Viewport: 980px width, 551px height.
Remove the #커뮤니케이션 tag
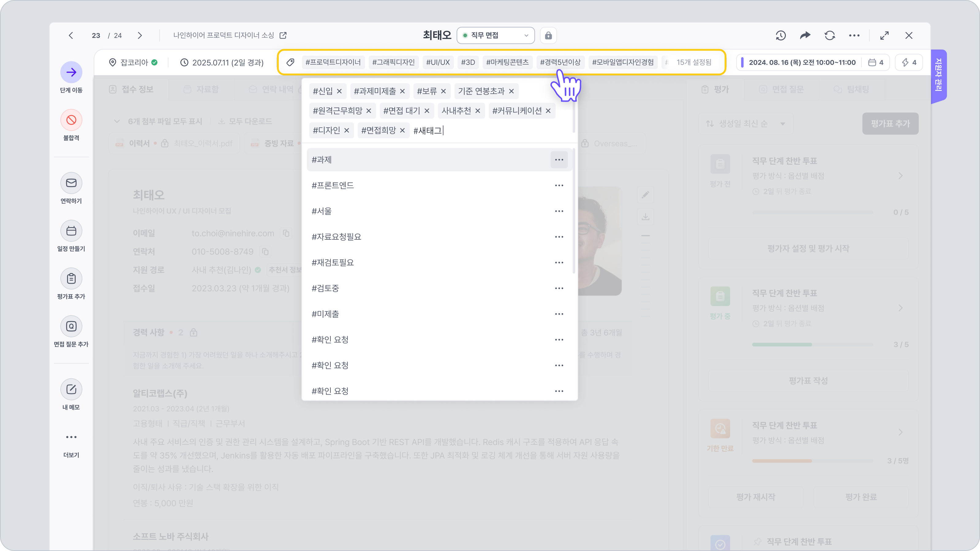pos(548,111)
